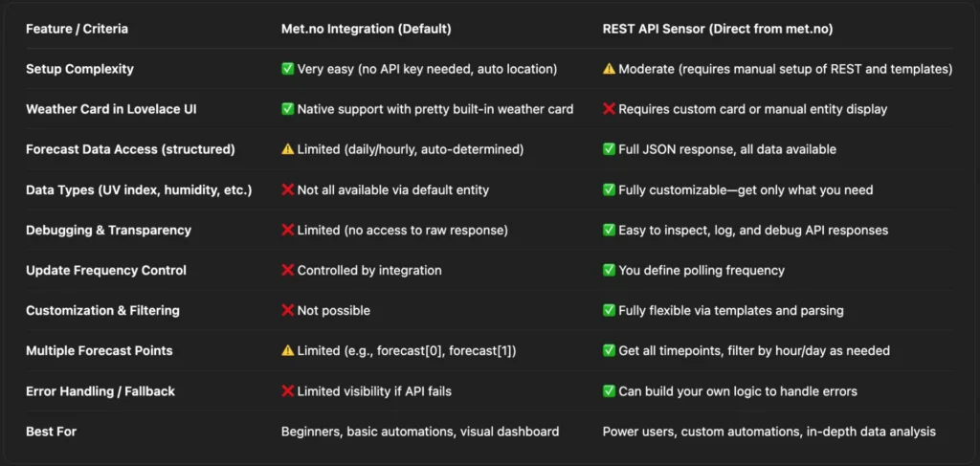
Task: Click the warning icon beside "Limited (daily/hourly"
Action: 287,149
